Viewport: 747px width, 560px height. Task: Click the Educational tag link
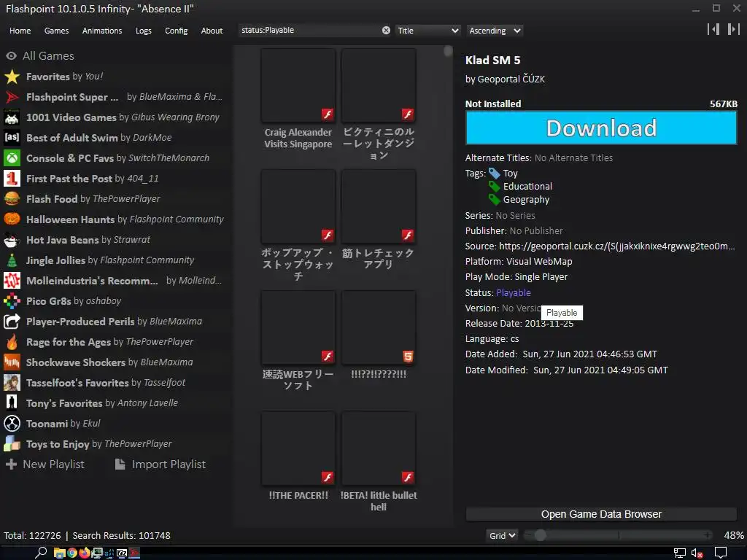[x=527, y=187]
